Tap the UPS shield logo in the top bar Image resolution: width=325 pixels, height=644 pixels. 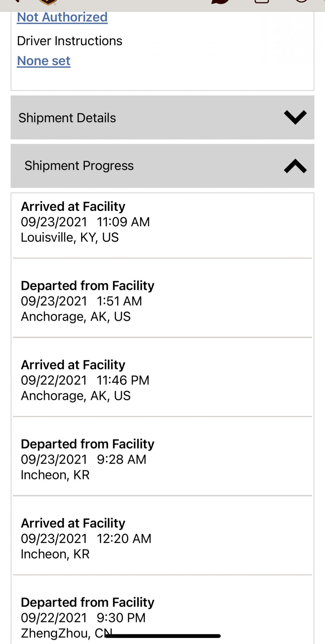coord(48,2)
